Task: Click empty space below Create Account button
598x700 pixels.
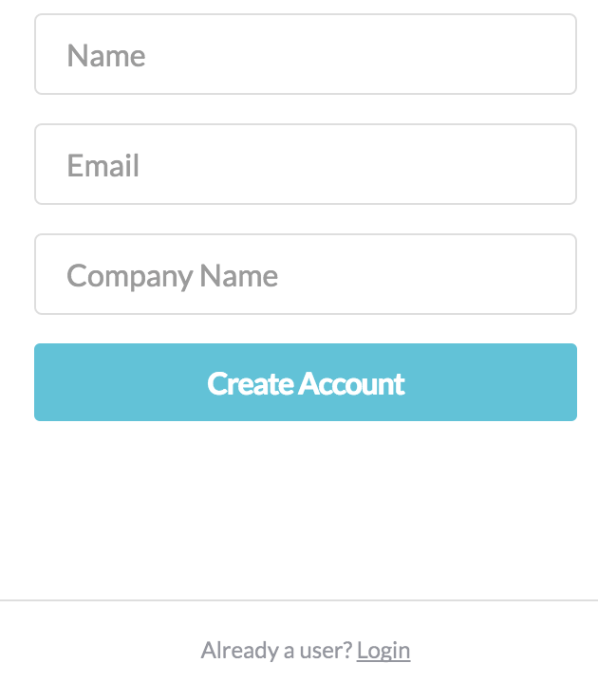Action: click(306, 509)
